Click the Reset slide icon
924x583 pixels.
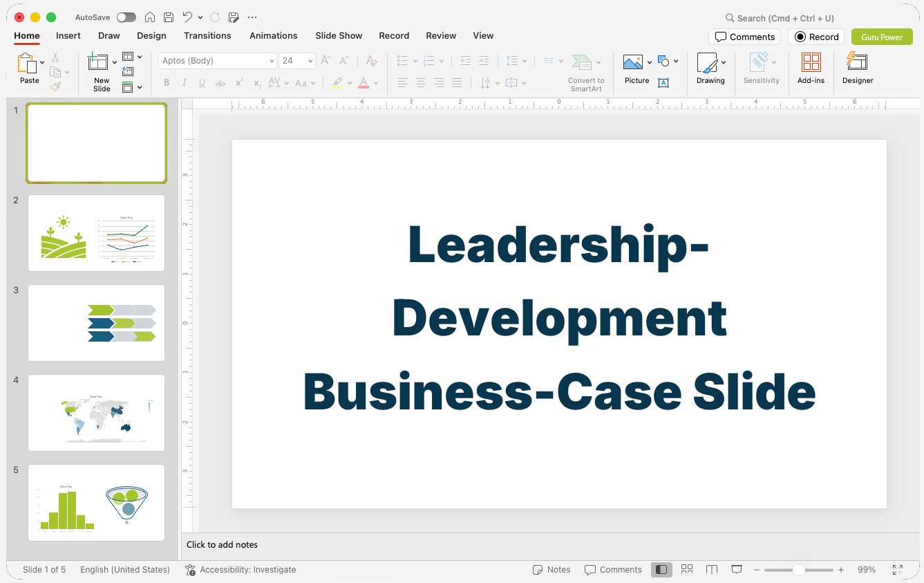coord(128,71)
